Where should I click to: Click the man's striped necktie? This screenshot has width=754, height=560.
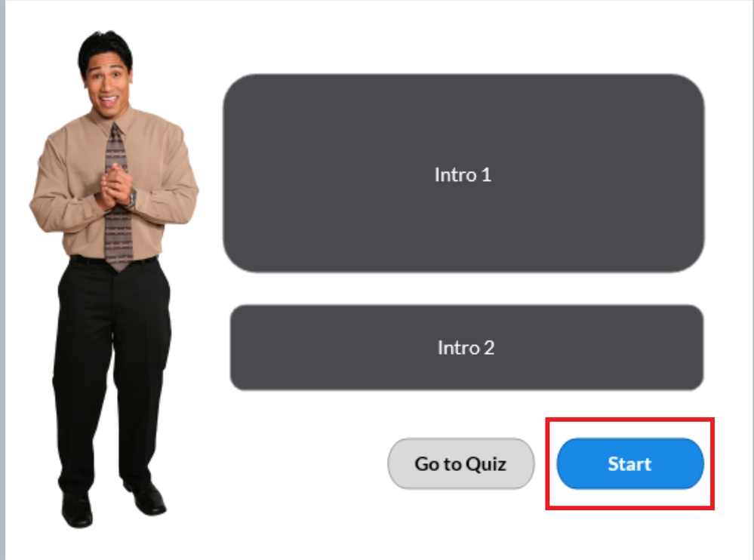[117, 197]
